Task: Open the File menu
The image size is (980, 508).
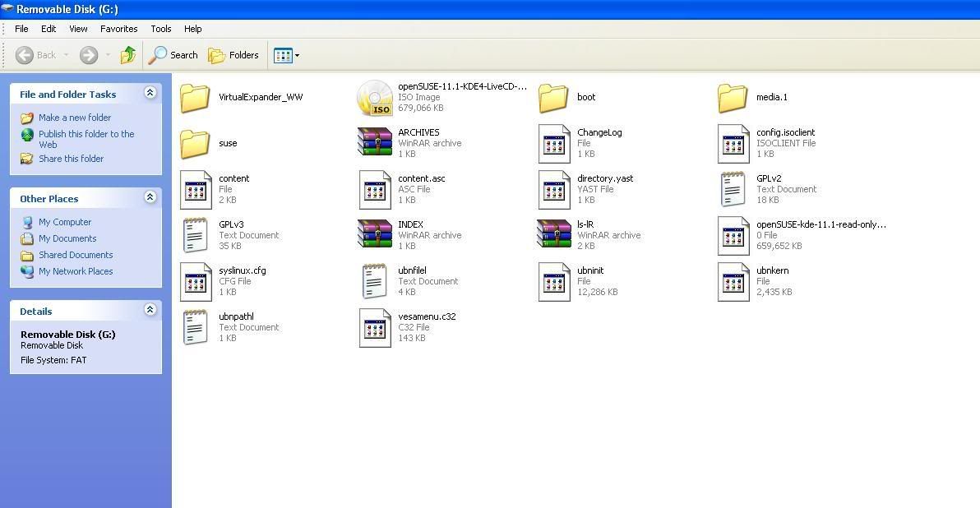Action: coord(21,29)
